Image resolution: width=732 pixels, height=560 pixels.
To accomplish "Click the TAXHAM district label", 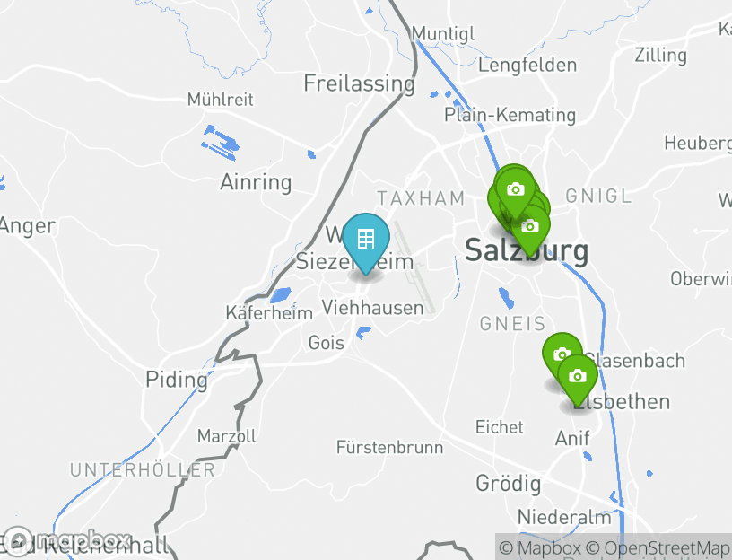I will (x=421, y=198).
